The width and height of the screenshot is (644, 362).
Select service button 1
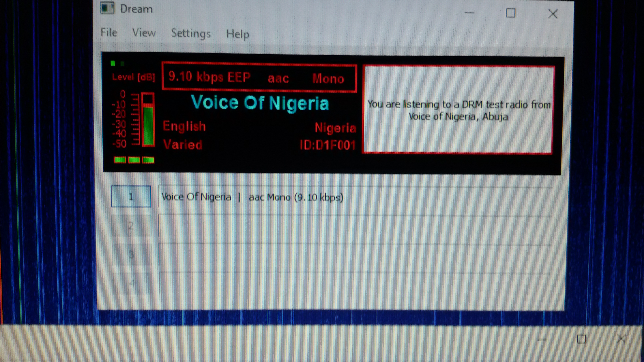pos(131,196)
